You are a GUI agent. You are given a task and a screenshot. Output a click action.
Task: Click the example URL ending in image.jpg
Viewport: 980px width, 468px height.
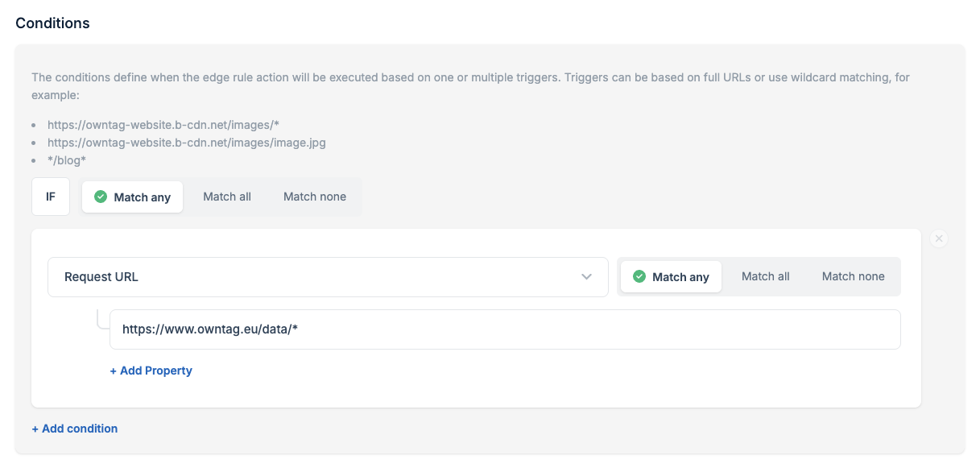click(x=187, y=143)
